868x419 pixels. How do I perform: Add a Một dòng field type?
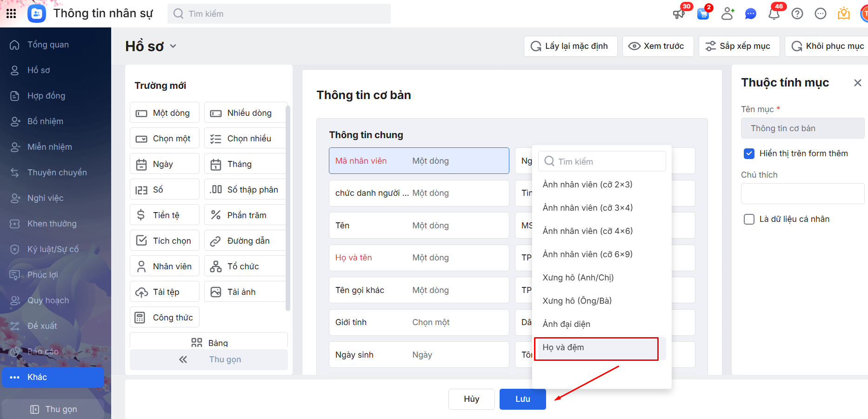[165, 113]
